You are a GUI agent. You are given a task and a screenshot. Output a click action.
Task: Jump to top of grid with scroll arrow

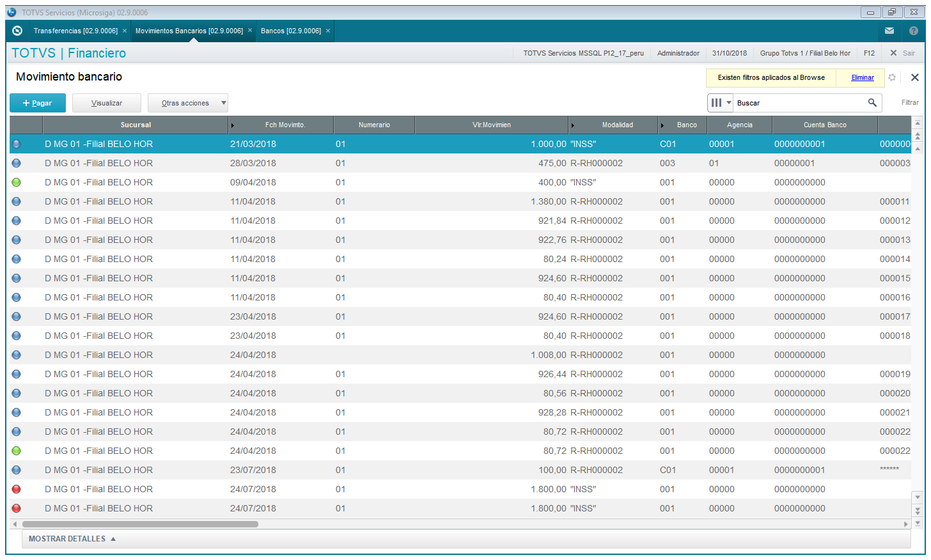[918, 123]
